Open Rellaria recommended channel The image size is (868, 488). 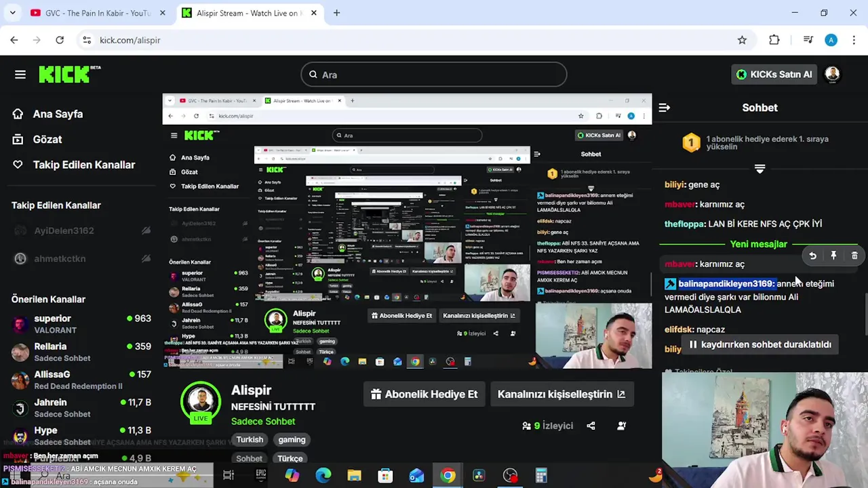[81, 352]
